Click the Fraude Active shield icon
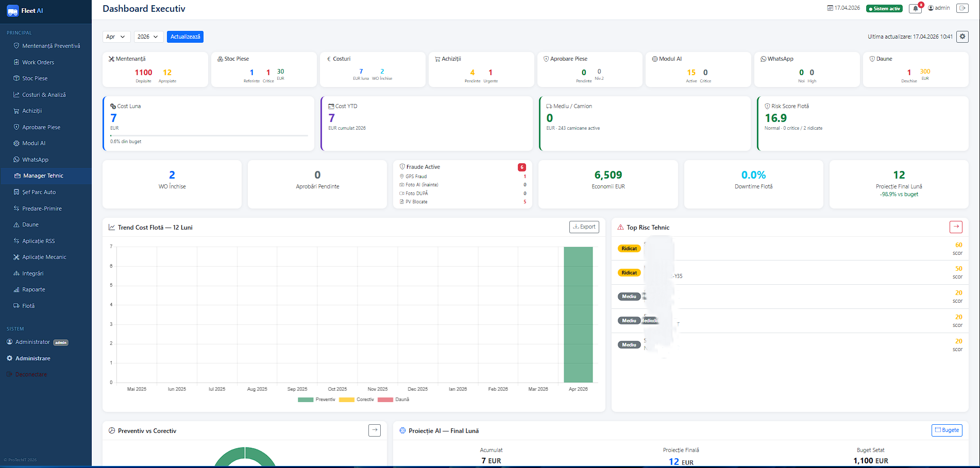980x468 pixels. (x=402, y=167)
